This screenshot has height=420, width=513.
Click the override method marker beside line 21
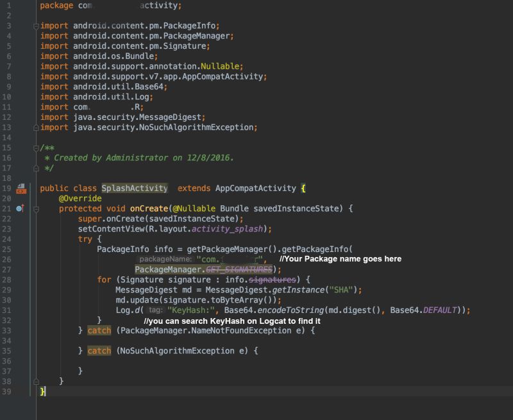coord(19,208)
